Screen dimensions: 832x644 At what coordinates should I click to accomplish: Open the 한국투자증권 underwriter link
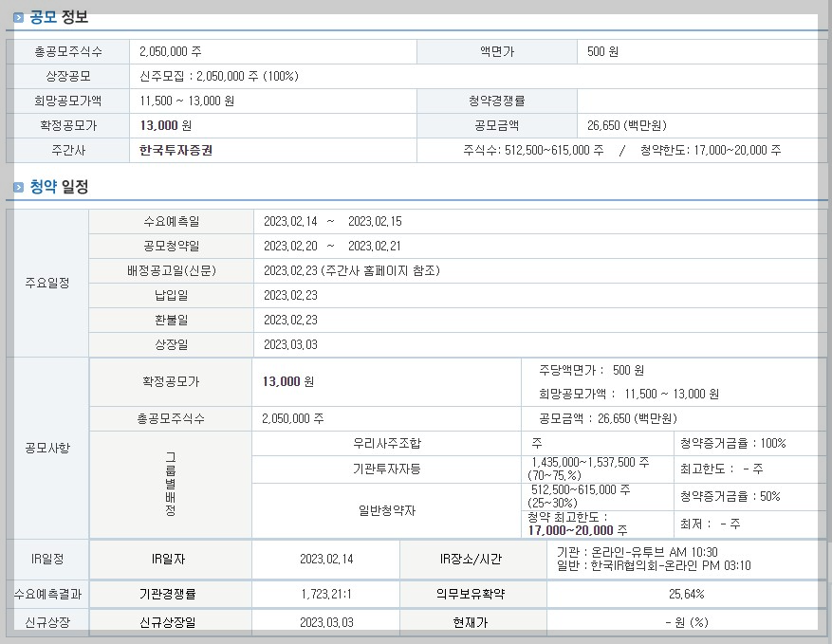(176, 151)
